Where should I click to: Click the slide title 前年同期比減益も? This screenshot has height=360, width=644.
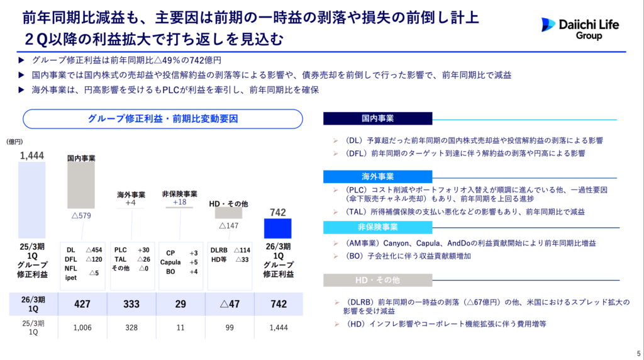250,28
